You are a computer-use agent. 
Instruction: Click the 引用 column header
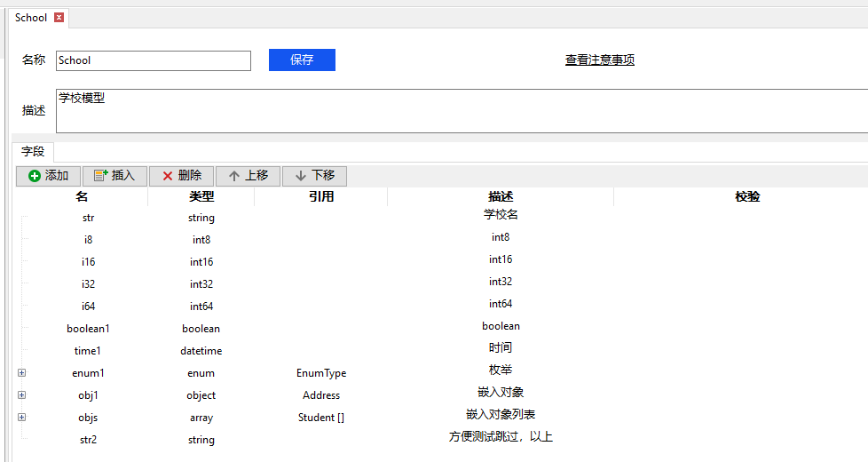pos(321,196)
